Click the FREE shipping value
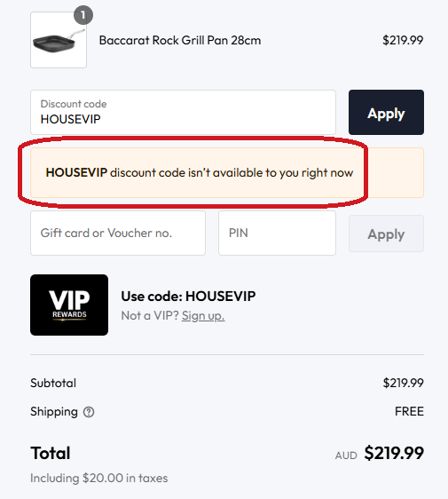 409,411
